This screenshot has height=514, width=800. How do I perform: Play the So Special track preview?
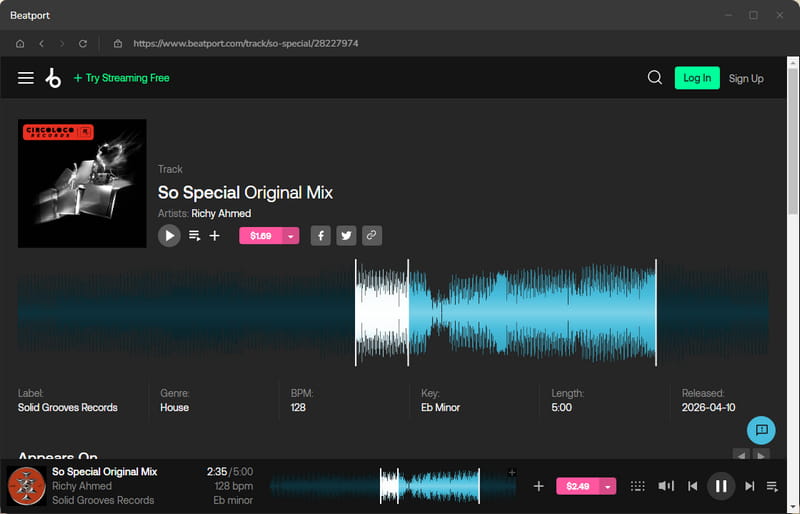tap(169, 236)
